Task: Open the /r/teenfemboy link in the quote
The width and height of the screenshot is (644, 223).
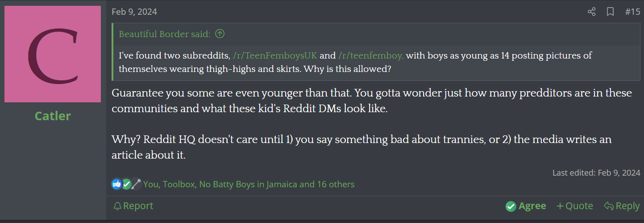Action: [x=371, y=56]
